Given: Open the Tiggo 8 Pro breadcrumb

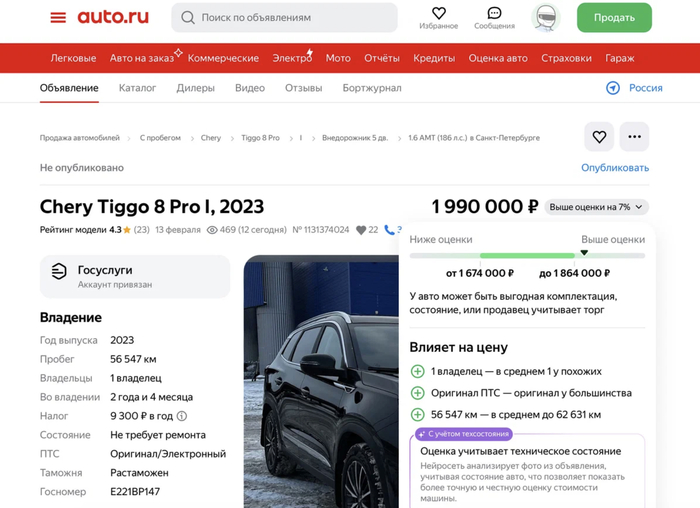Looking at the screenshot, I should click(260, 138).
